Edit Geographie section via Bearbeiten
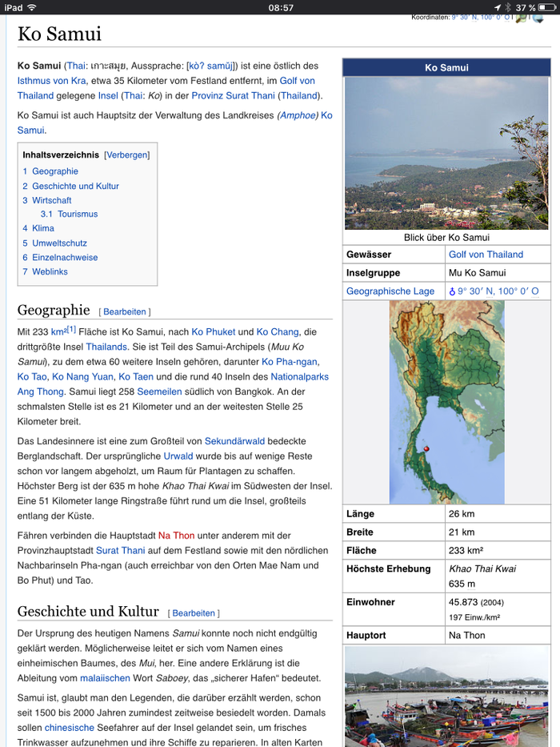This screenshot has height=747, width=560. pos(125,311)
